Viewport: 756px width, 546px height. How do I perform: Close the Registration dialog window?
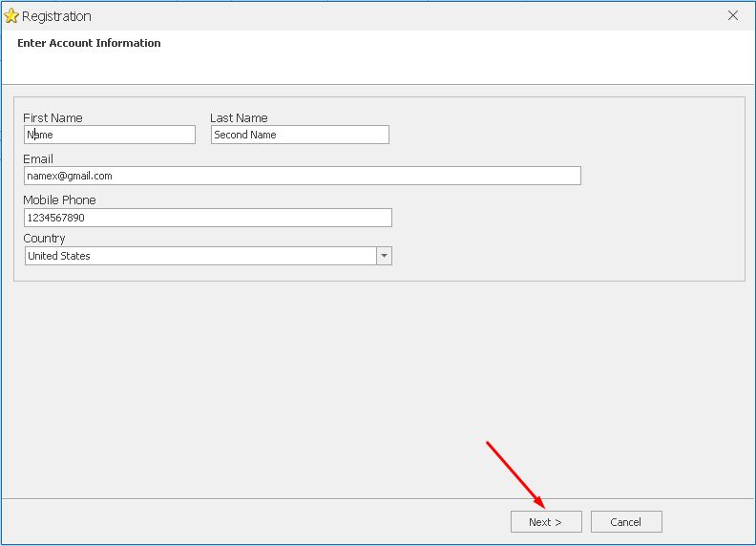[733, 15]
